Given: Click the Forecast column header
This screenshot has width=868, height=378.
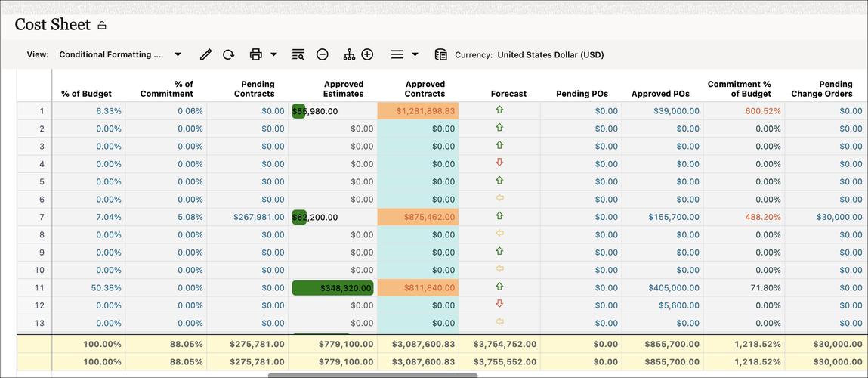Looking at the screenshot, I should (508, 94).
